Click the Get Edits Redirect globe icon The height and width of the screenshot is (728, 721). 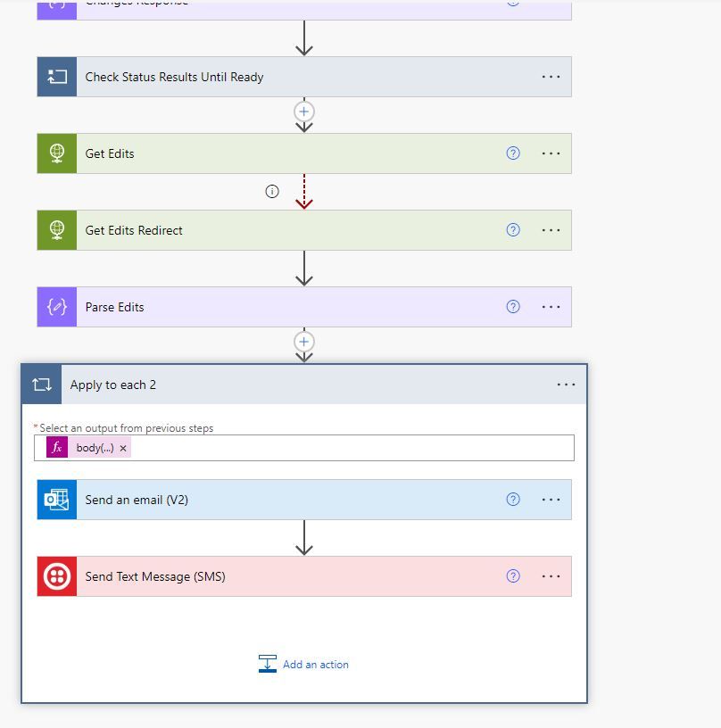point(57,230)
